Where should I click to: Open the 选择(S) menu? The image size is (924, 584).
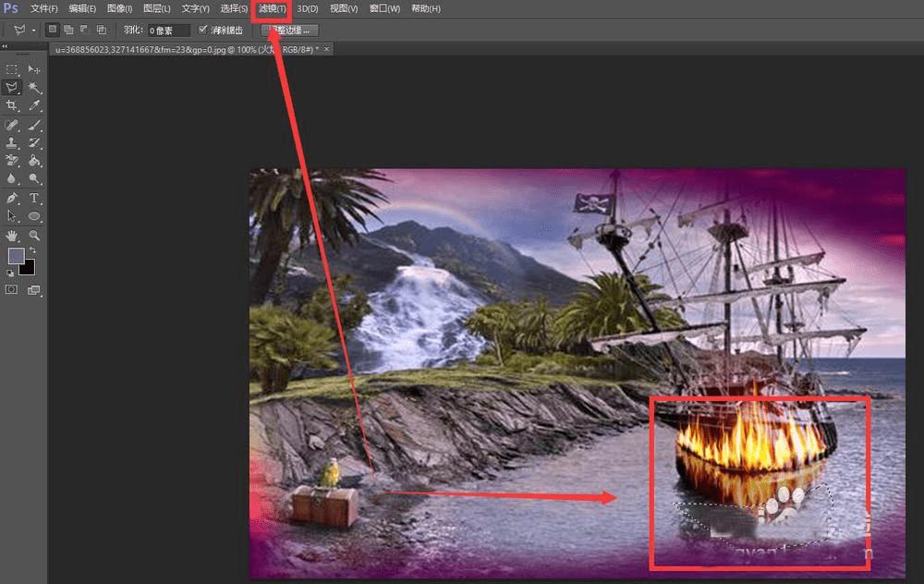234,9
